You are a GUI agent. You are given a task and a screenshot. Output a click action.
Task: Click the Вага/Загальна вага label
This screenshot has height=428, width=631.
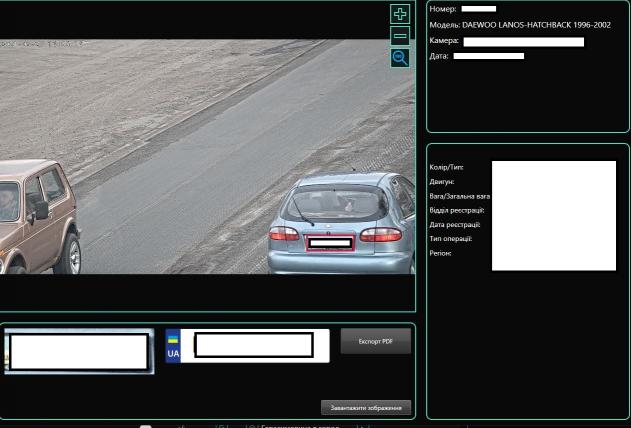[459, 197]
